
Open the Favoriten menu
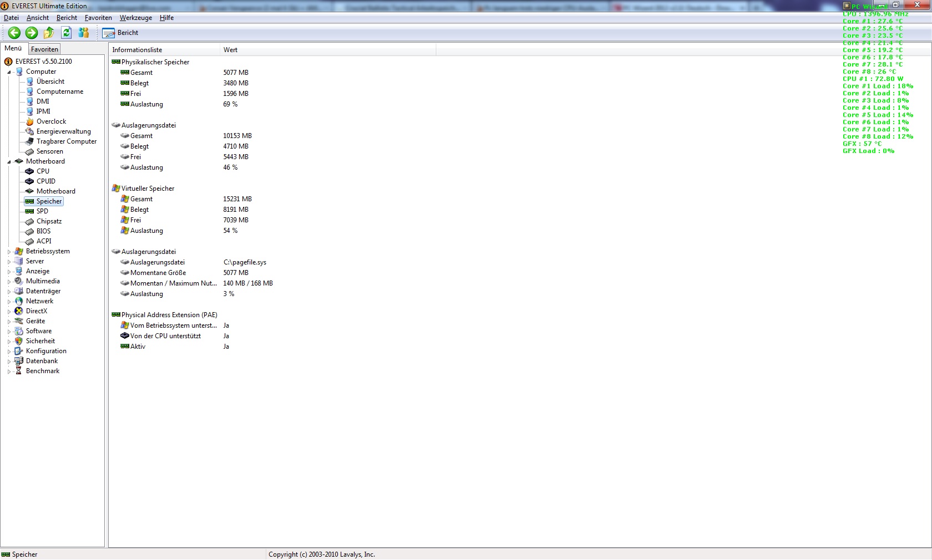tap(98, 18)
